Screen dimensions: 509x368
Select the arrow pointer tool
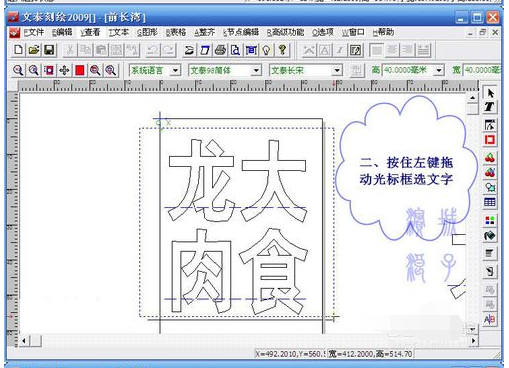[x=490, y=93]
